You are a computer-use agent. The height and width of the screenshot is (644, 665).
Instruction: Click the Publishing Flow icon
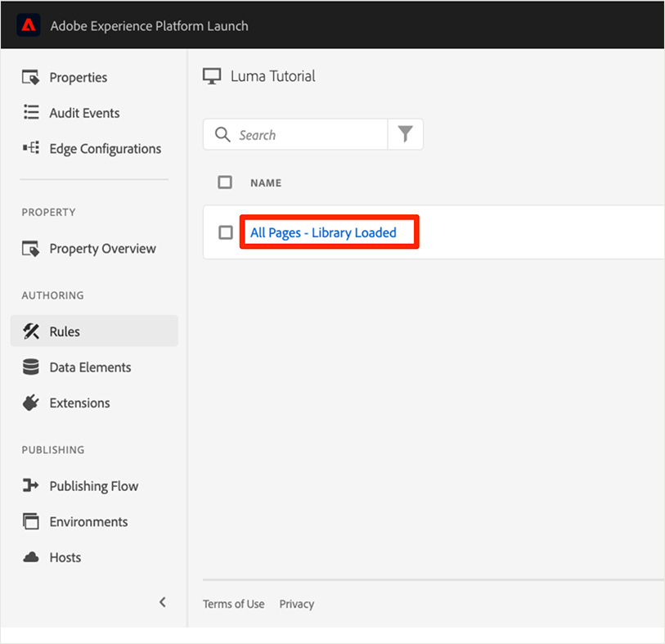click(30, 485)
